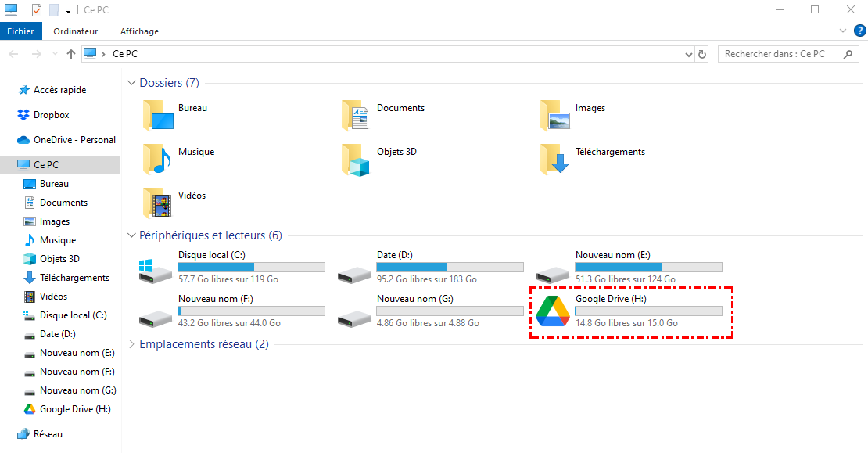Click the help question mark icon
This screenshot has width=868, height=453.
857,31
